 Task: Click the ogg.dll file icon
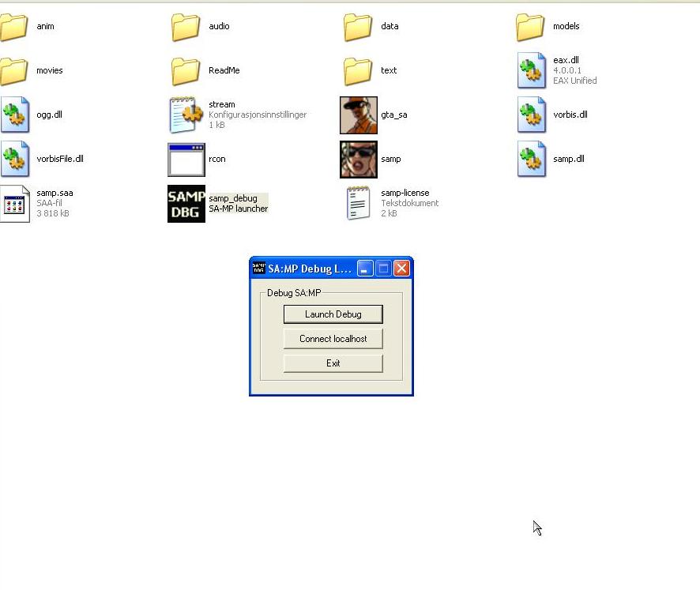15,115
